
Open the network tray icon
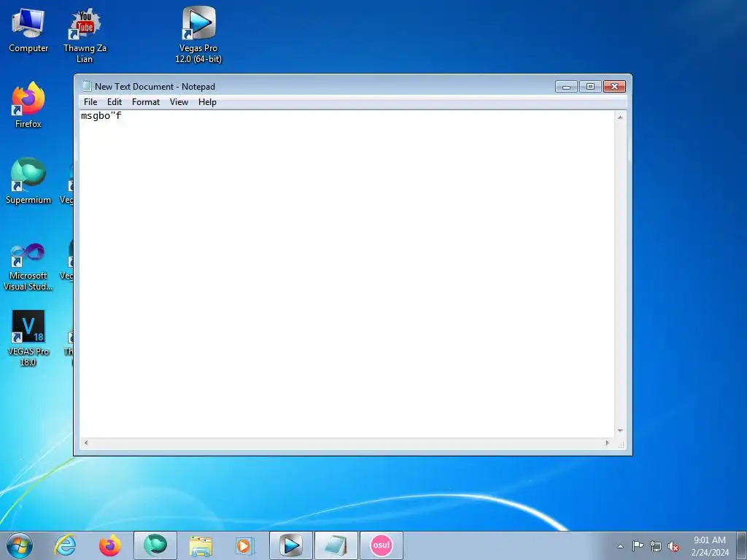[x=656, y=546]
